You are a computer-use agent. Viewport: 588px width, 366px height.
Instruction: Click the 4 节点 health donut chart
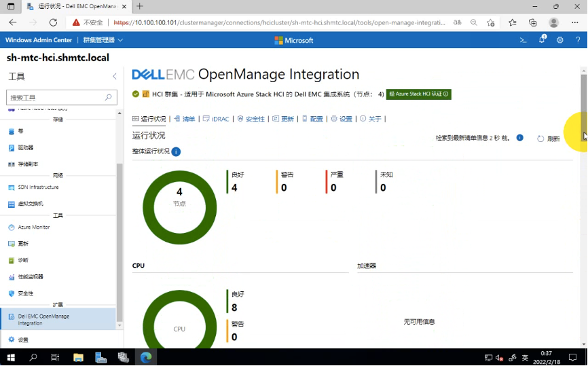pyautogui.click(x=180, y=207)
